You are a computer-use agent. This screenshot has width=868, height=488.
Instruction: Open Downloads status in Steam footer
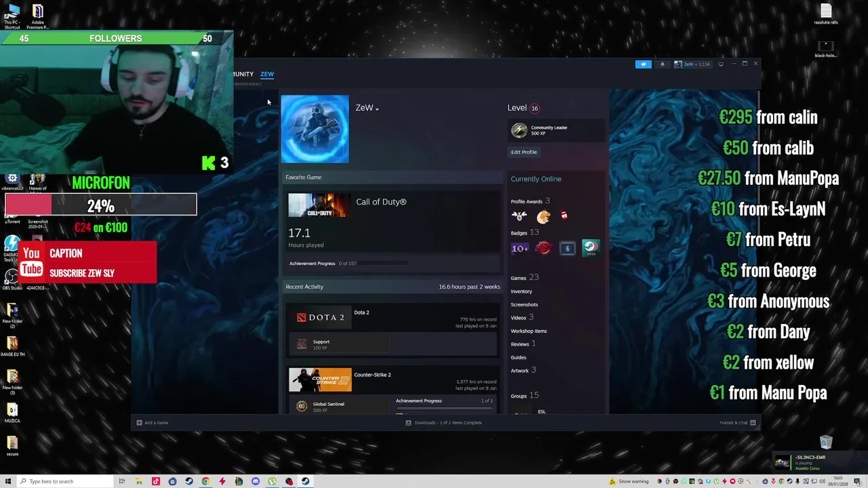click(444, 423)
